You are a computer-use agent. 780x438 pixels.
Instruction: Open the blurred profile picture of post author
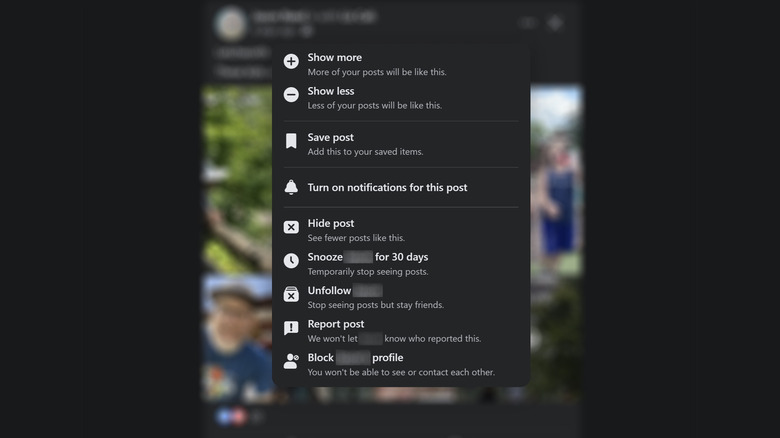click(x=231, y=23)
